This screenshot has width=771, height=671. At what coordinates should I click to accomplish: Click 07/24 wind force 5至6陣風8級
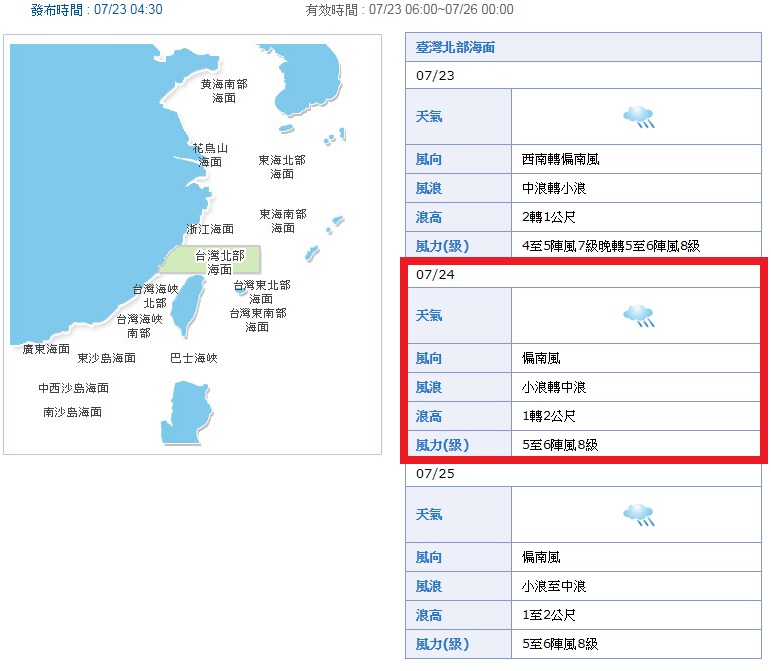[560, 445]
